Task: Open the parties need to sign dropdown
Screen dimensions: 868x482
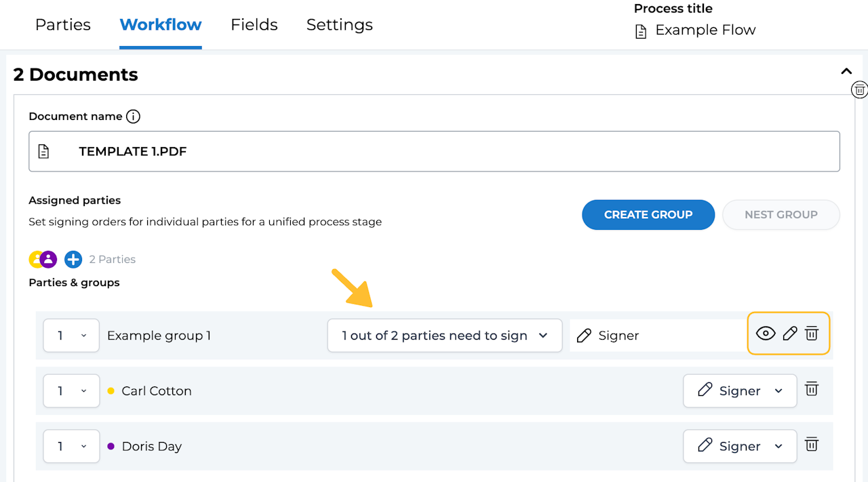Action: (444, 336)
